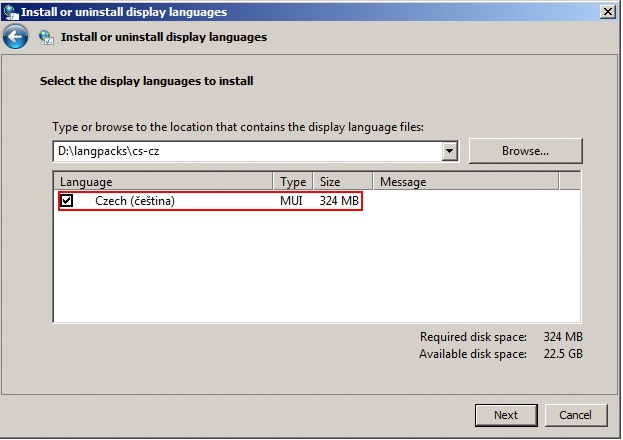Select the Czech (čeština) row text

click(135, 201)
